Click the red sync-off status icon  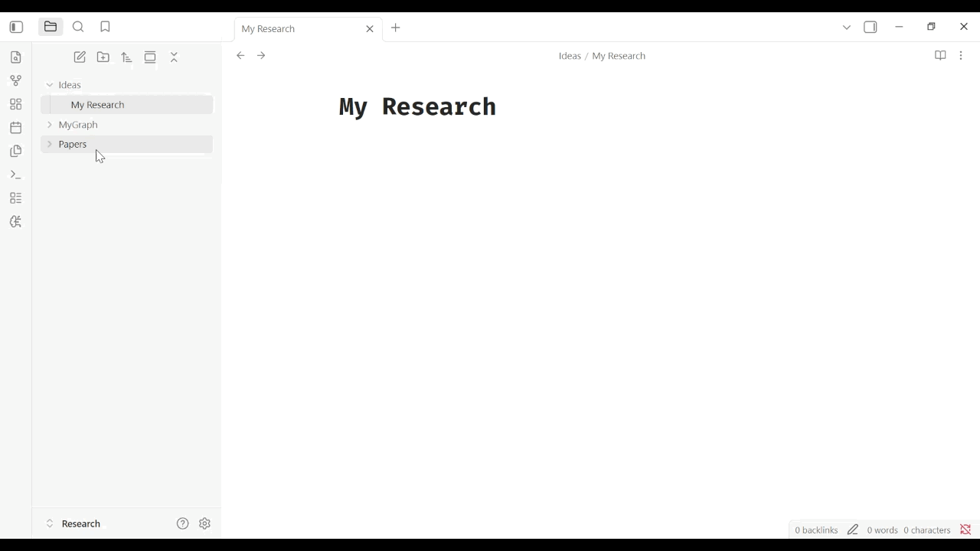pos(966,530)
